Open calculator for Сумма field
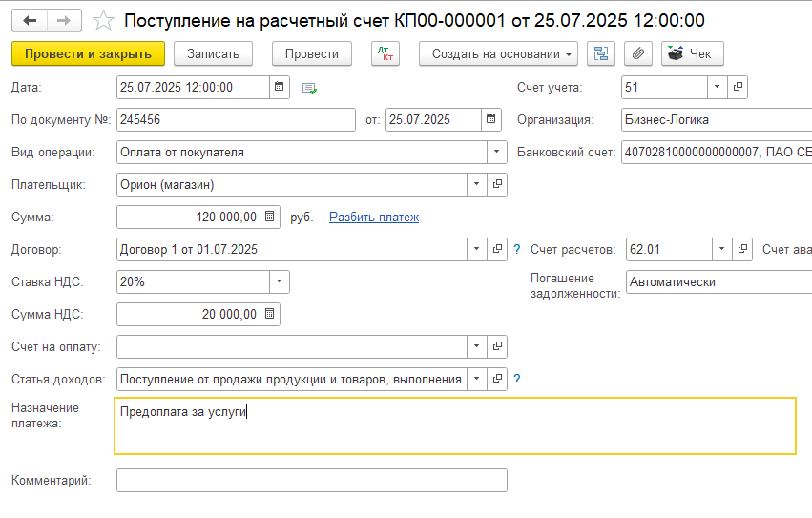This screenshot has width=812, height=518. [270, 218]
